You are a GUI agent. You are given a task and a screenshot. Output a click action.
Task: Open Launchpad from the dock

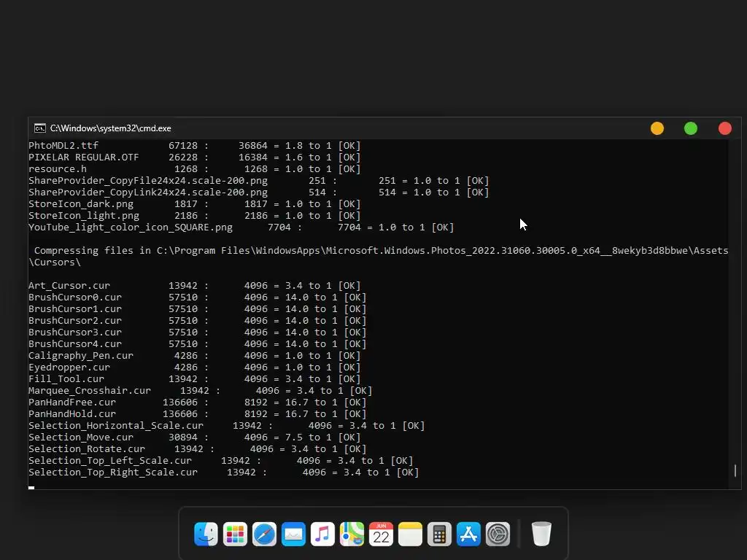(x=235, y=534)
